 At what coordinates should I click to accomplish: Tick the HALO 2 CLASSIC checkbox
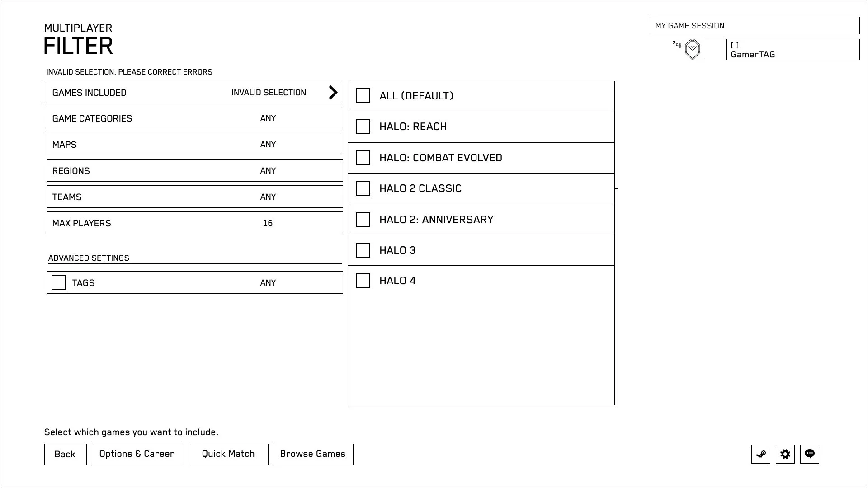pyautogui.click(x=363, y=188)
